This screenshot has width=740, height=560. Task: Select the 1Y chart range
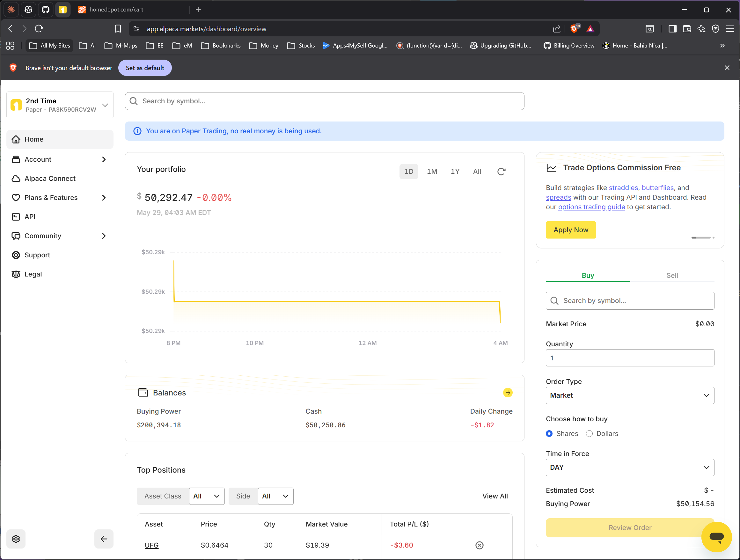pos(455,172)
